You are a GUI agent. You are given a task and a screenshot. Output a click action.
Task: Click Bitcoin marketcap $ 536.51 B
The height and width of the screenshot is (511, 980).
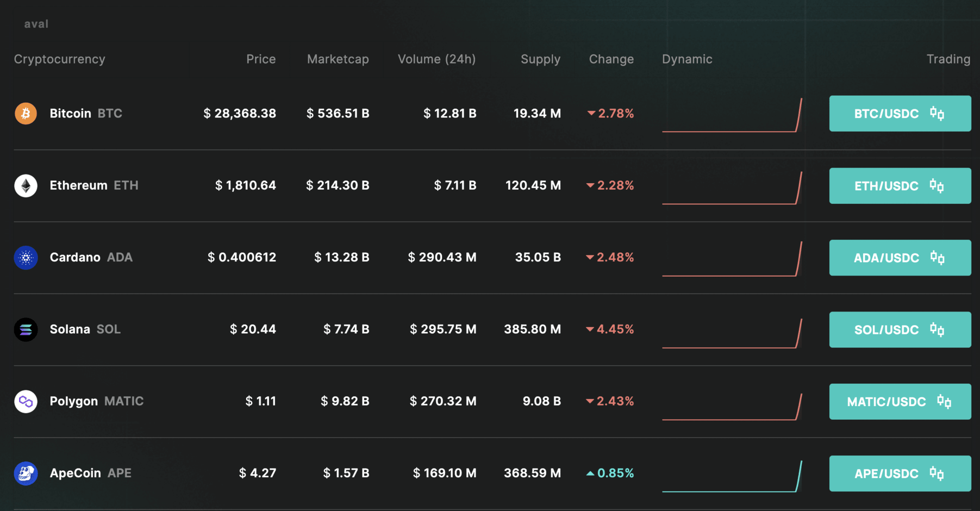tap(338, 114)
